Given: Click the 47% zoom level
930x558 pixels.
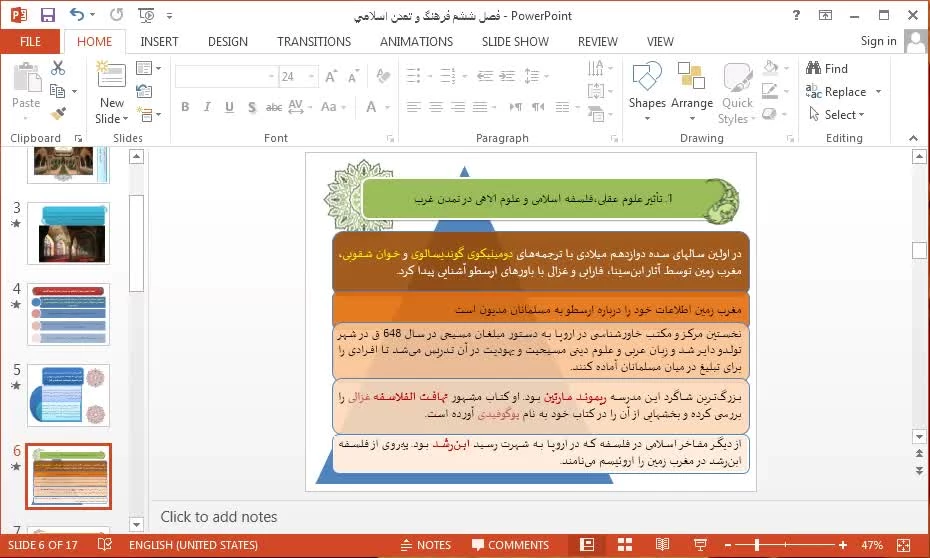Looking at the screenshot, I should 872,545.
